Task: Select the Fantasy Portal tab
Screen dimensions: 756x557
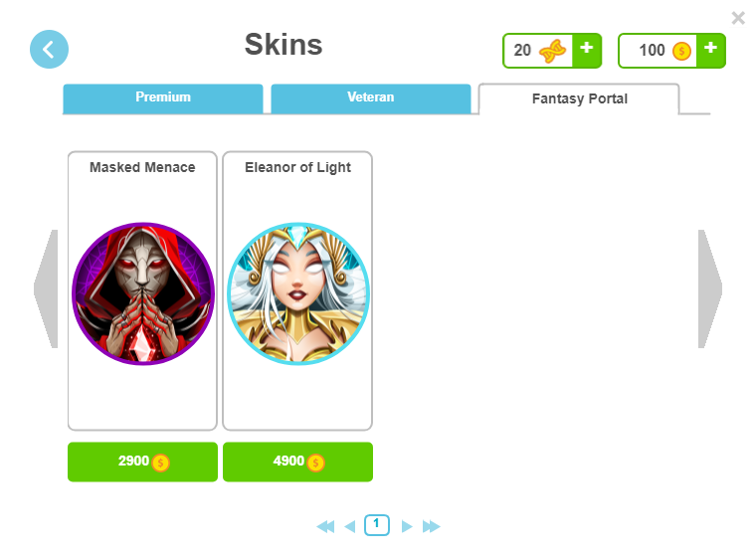Action: [579, 98]
